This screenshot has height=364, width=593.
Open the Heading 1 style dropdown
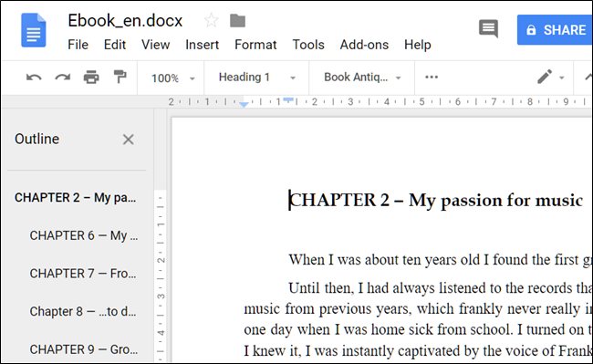tap(256, 78)
